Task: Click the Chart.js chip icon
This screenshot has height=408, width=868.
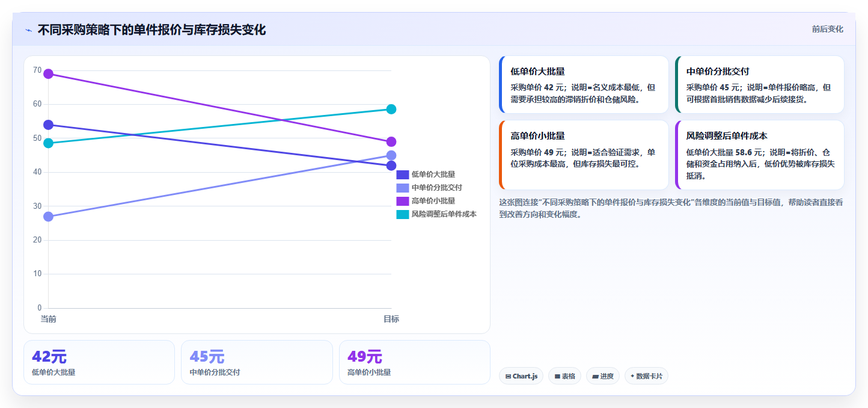Action: (x=508, y=376)
